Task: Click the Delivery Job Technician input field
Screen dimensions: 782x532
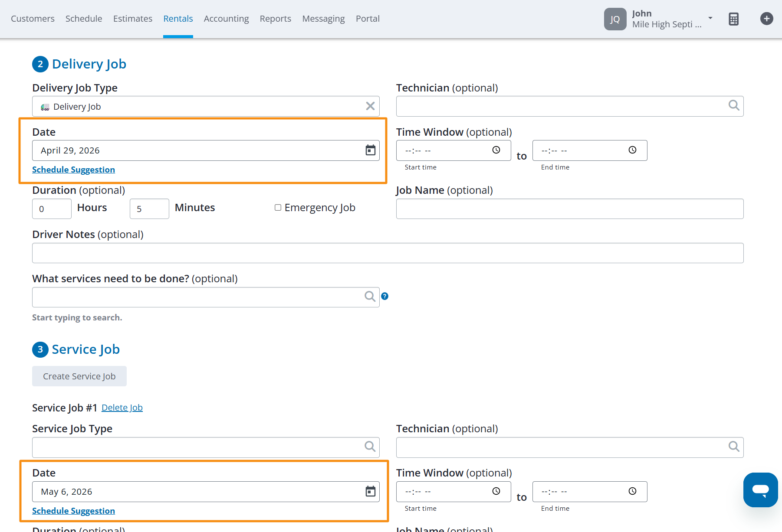Action: click(570, 106)
